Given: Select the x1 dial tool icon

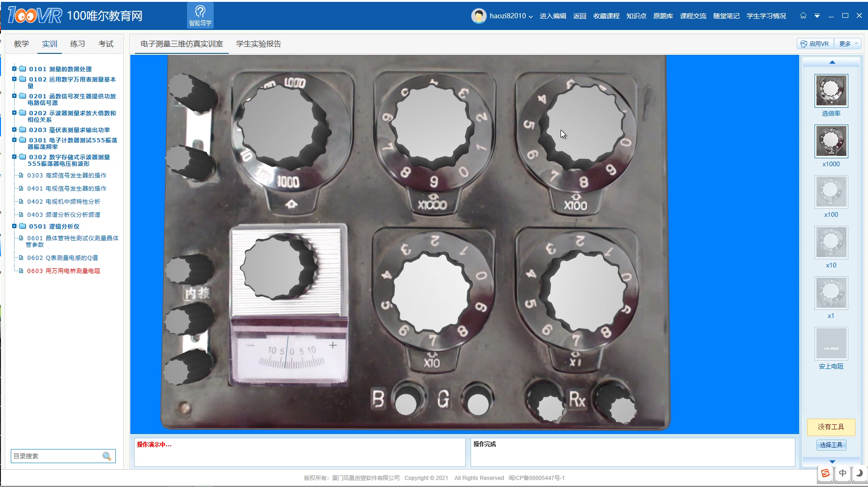Looking at the screenshot, I should click(831, 293).
